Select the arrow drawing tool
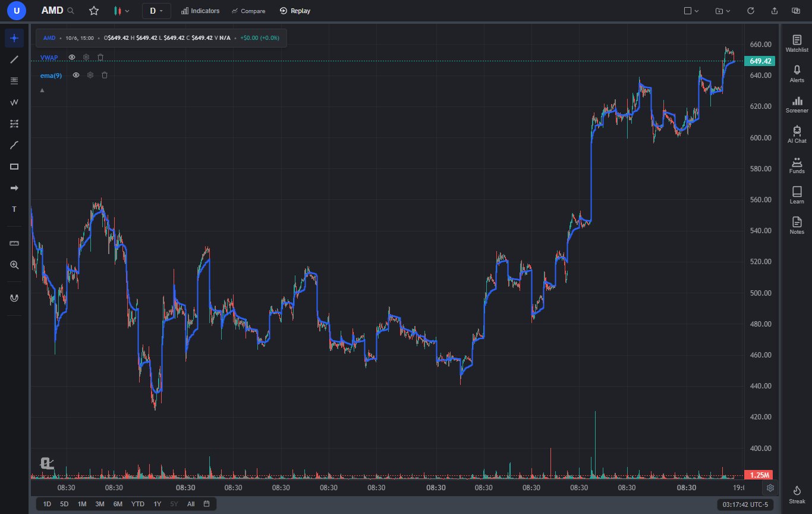The width and height of the screenshot is (812, 514). [14, 188]
